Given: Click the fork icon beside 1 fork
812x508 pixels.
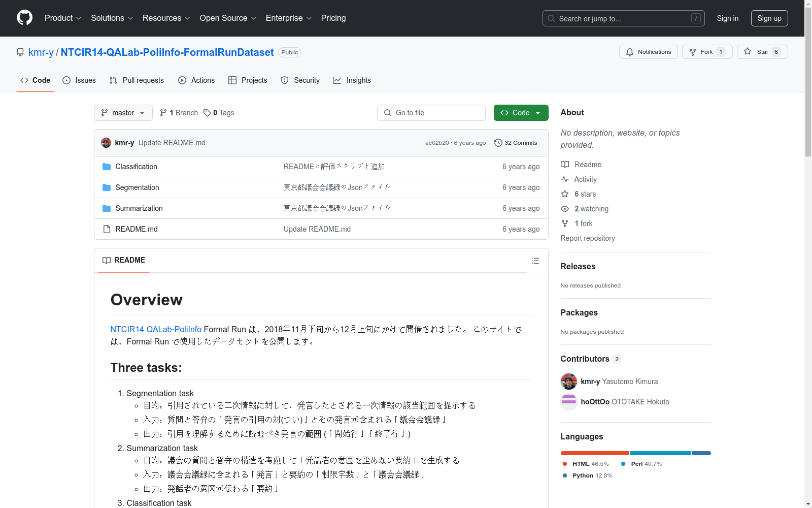Looking at the screenshot, I should coord(565,224).
